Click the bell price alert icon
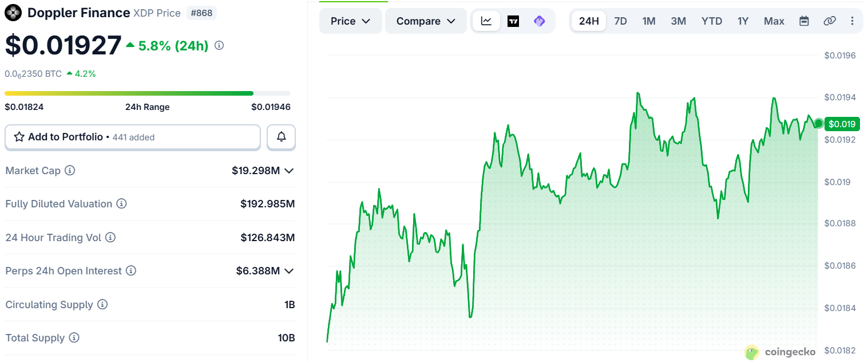The width and height of the screenshot is (868, 362). tap(282, 137)
